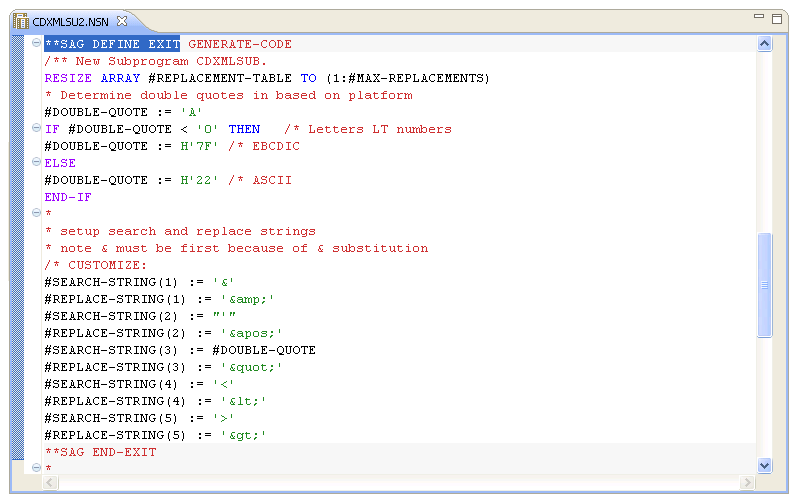This screenshot has height=503, width=799.
Task: Collapse the IF #DOUBLE-QUOTE fold marker
Action: 36,128
